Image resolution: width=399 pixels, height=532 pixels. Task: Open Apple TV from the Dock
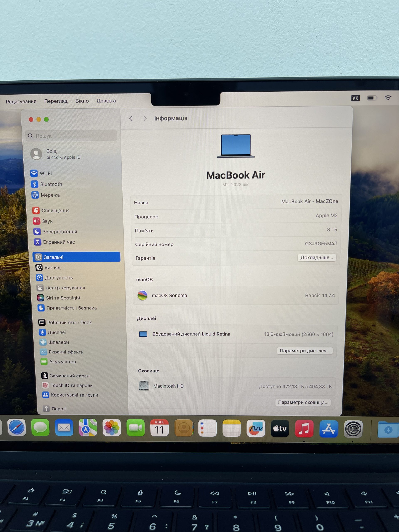[280, 428]
